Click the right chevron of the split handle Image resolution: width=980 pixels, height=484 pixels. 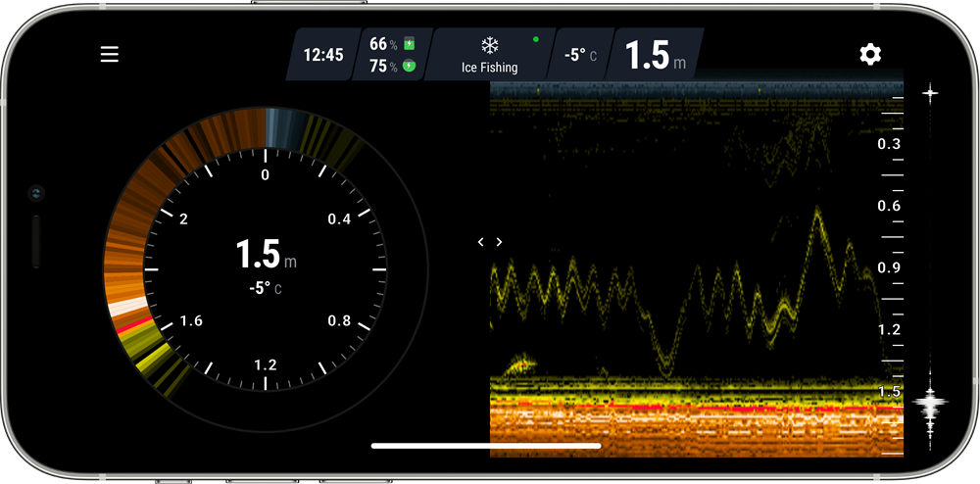click(x=499, y=242)
